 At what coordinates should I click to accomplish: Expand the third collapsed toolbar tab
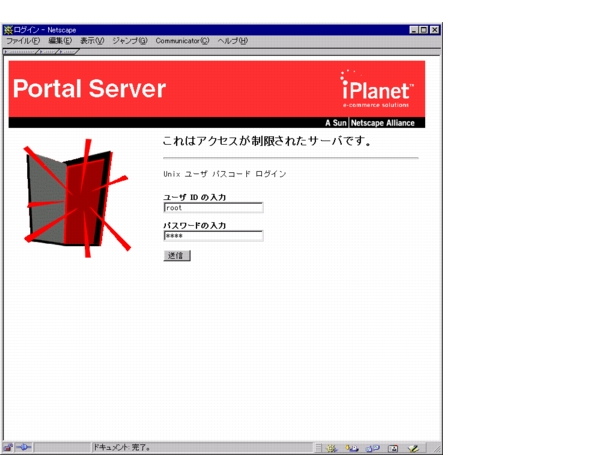coord(69,51)
